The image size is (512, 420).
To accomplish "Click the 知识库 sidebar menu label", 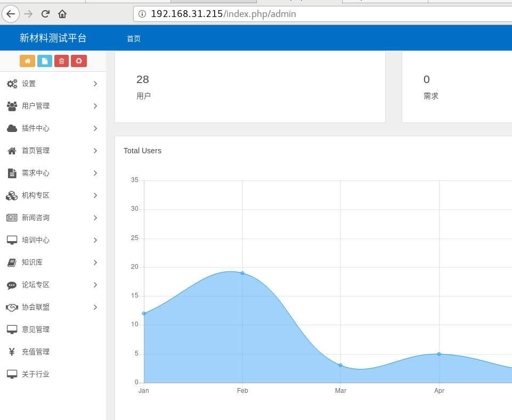I will point(32,262).
